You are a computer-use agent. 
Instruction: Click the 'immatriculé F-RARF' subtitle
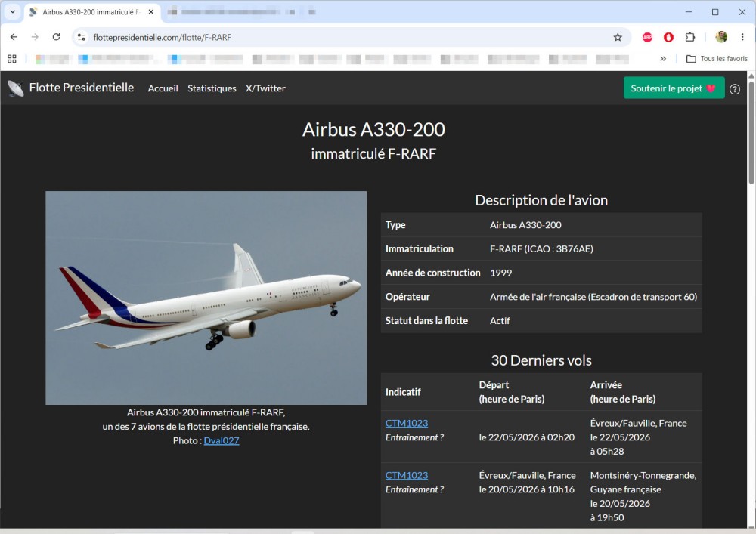tap(373, 154)
